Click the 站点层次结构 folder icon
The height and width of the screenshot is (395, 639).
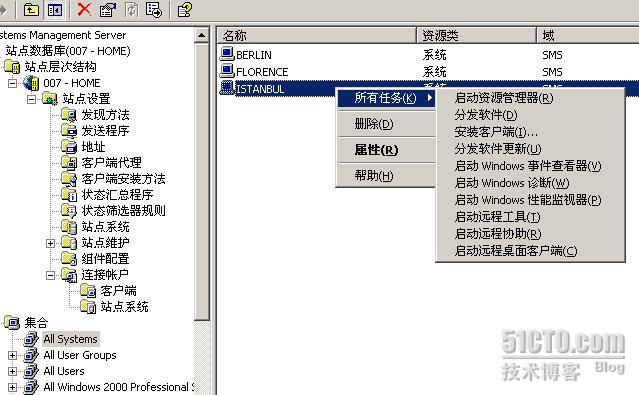click(12, 66)
